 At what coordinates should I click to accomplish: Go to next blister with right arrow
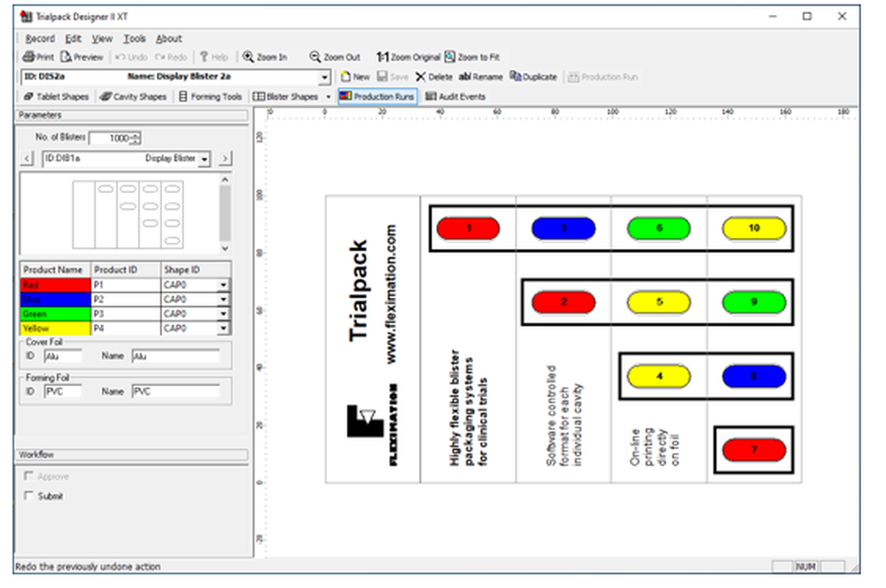(x=225, y=159)
